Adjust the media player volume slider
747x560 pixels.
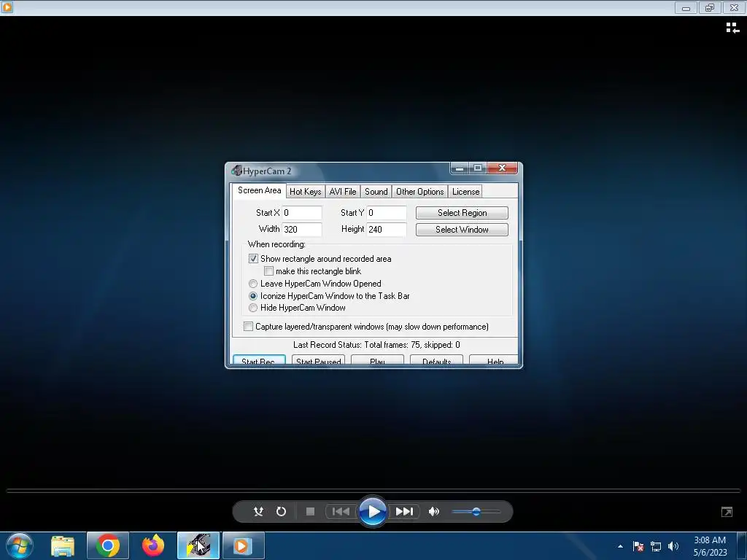pyautogui.click(x=476, y=512)
